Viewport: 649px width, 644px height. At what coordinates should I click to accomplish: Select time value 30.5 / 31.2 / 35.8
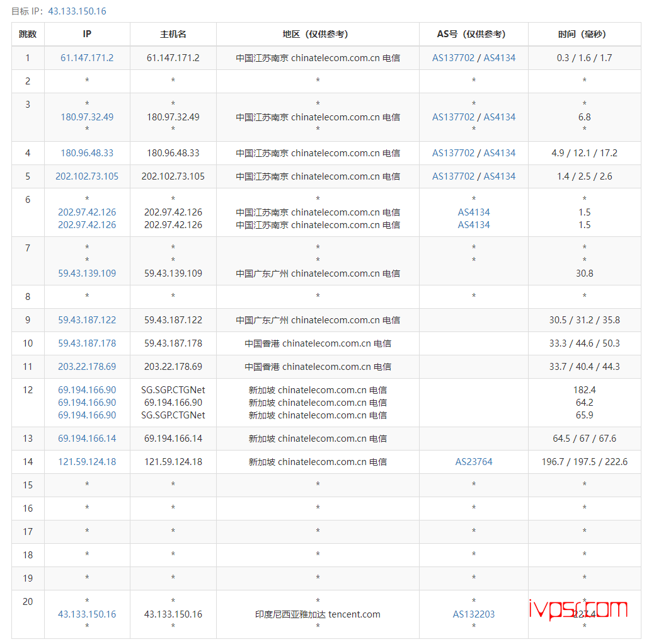(585, 320)
